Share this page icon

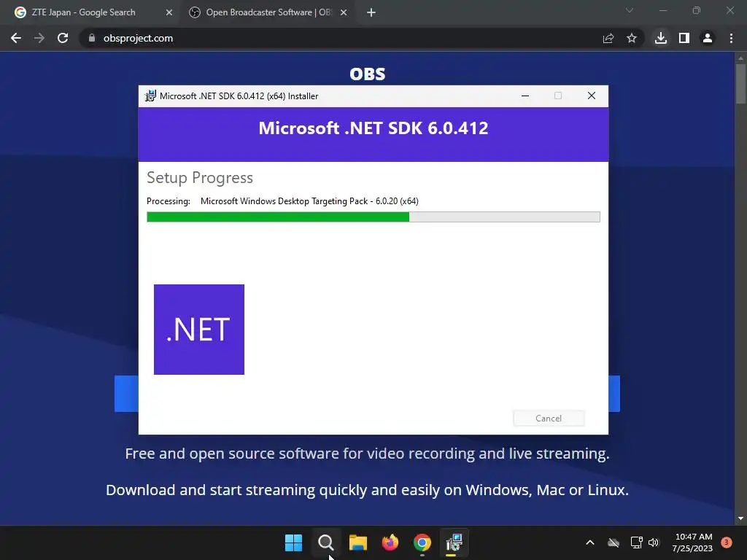(x=608, y=38)
